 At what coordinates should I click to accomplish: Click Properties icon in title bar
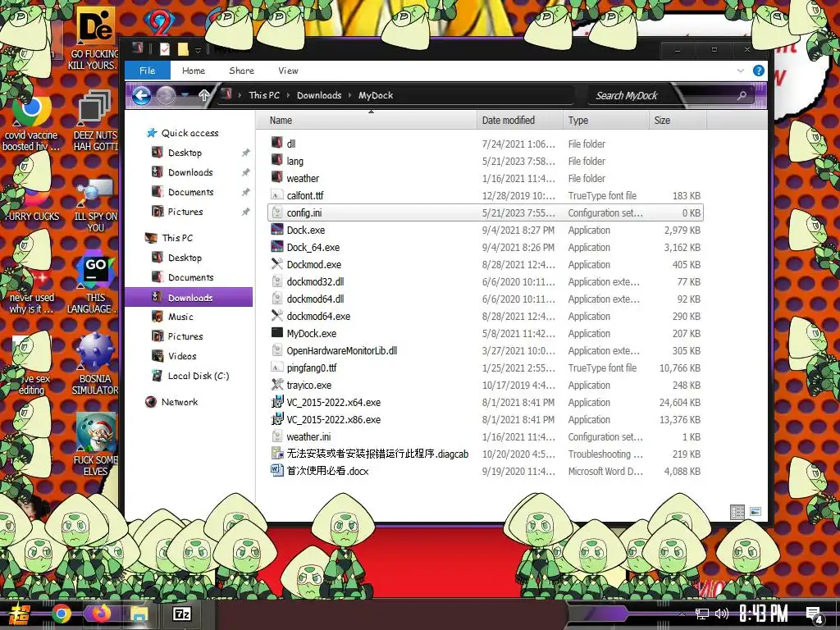point(164,50)
